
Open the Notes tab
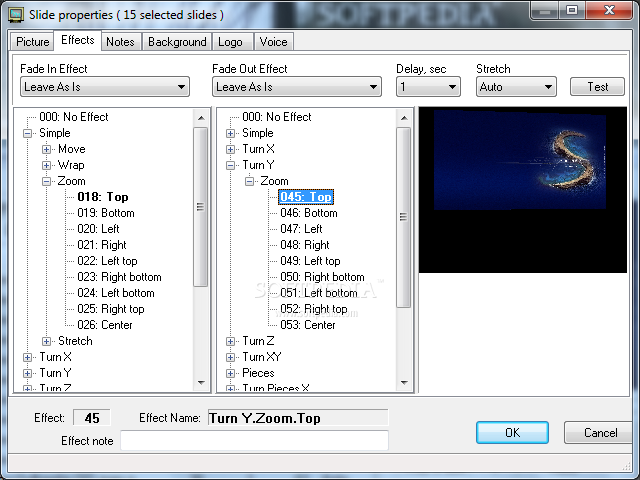(120, 42)
